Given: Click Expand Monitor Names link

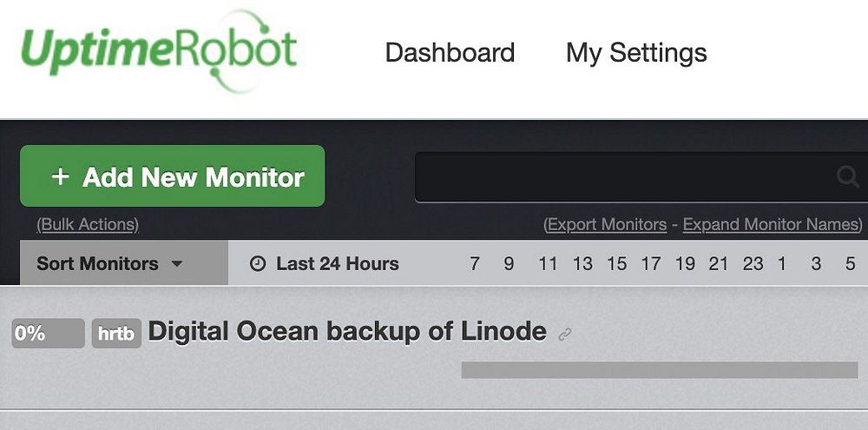Looking at the screenshot, I should pyautogui.click(x=771, y=225).
